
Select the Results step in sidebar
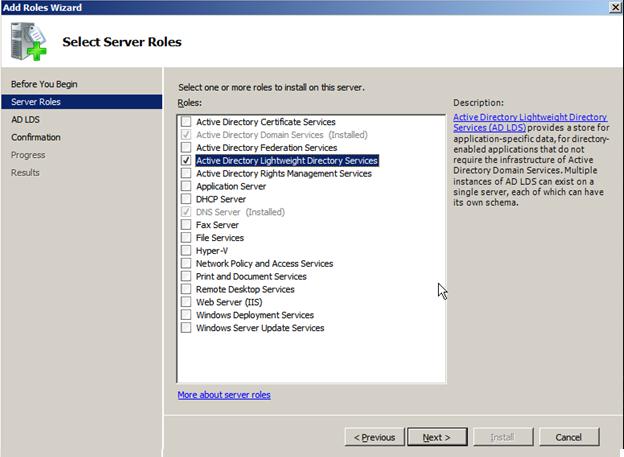[x=25, y=172]
